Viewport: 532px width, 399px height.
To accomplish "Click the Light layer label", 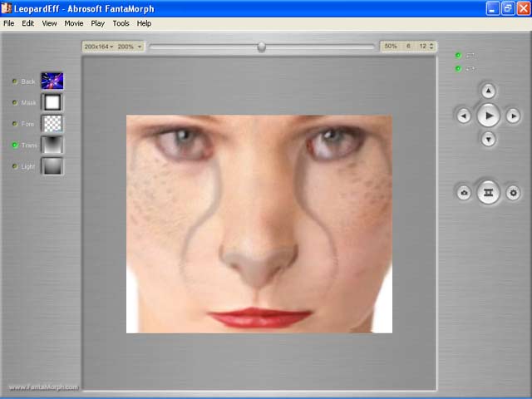I will click(28, 167).
